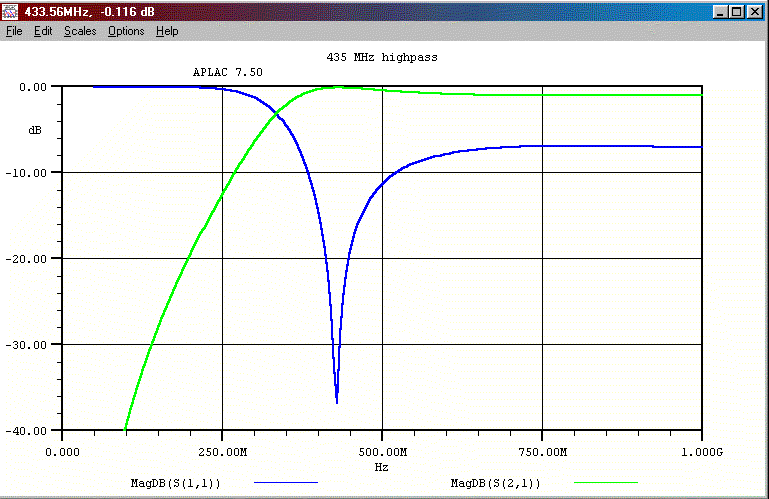
Task: Click the 0.00 y-axis tick label
Action: click(33, 87)
